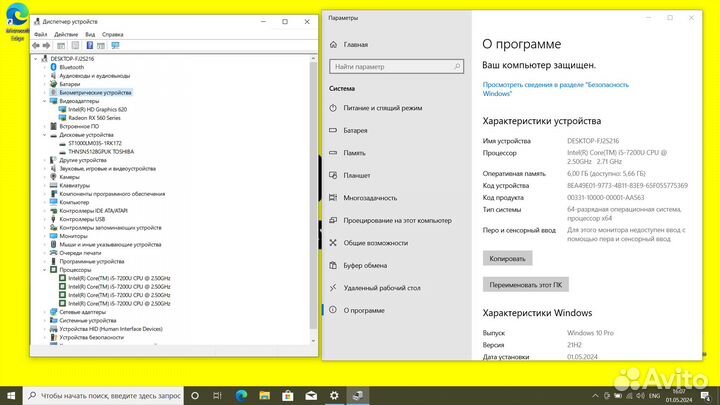Screen dimensions: 720x405
Task: Open the Windows Start menu
Action: 11,395
